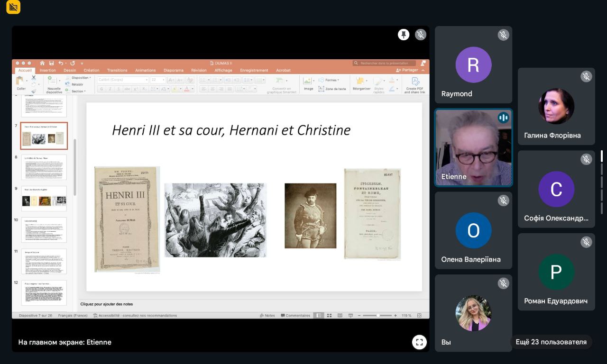Toggle the Notes pane in the status bar

(x=267, y=316)
